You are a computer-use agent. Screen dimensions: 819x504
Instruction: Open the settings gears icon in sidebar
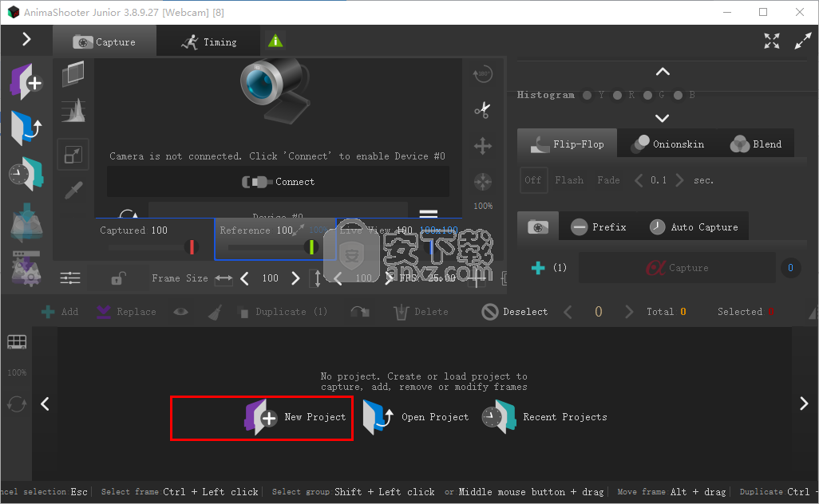[x=26, y=269]
